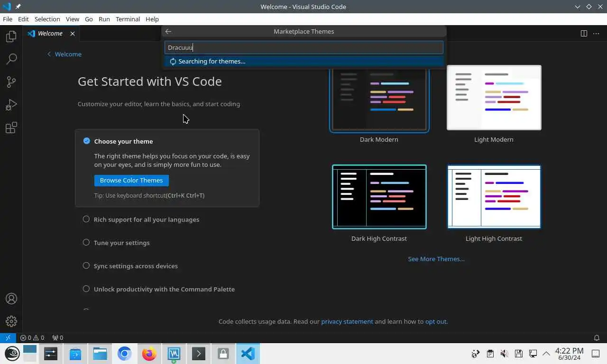Open the Source Control view
The height and width of the screenshot is (364, 607).
[x=11, y=82]
